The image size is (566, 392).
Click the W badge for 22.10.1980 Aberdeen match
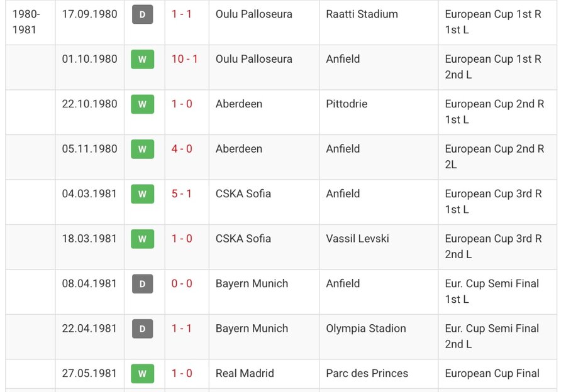click(x=142, y=104)
